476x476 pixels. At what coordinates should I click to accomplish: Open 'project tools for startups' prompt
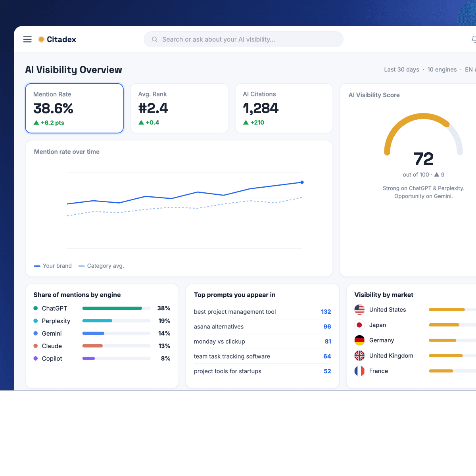click(263, 371)
